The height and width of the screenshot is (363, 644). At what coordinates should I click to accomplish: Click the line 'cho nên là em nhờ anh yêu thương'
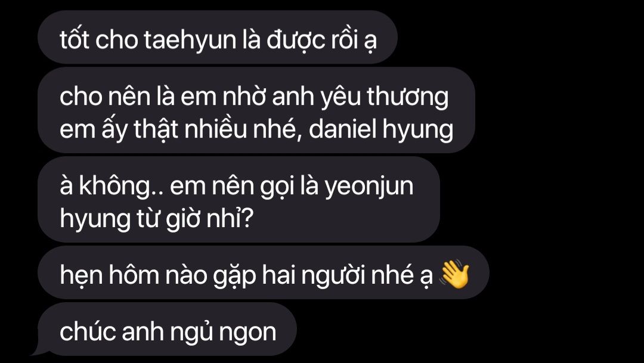[x=254, y=98]
